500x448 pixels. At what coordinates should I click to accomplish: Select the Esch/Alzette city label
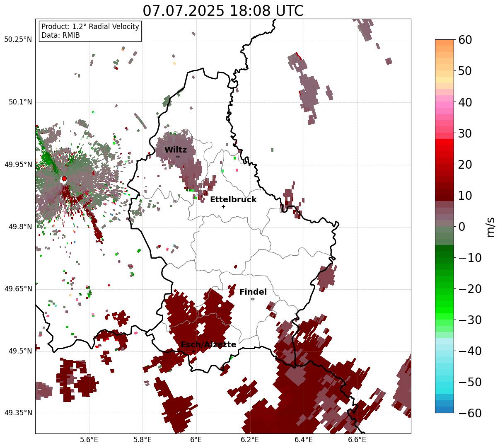(x=208, y=345)
